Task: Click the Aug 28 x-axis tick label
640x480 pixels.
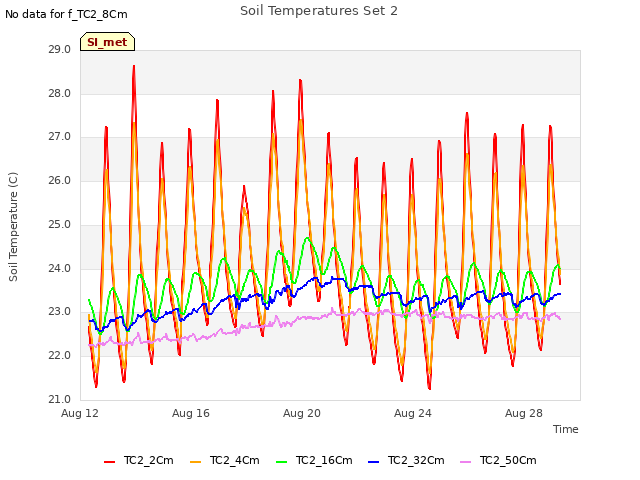Action: pos(524,413)
